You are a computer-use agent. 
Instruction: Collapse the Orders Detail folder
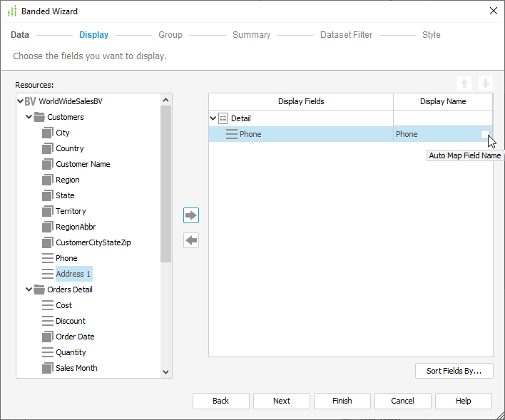tap(29, 290)
